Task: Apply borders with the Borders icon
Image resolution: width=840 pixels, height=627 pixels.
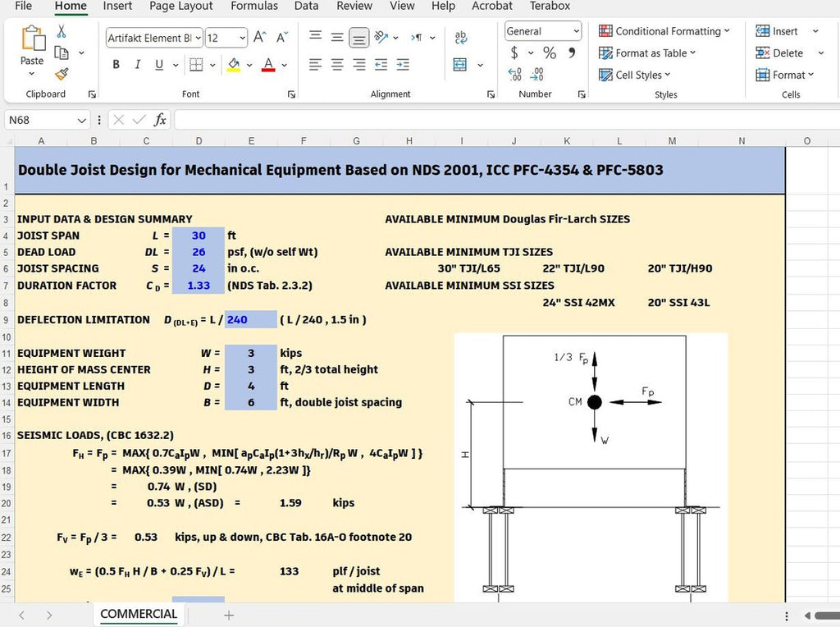Action: click(196, 65)
